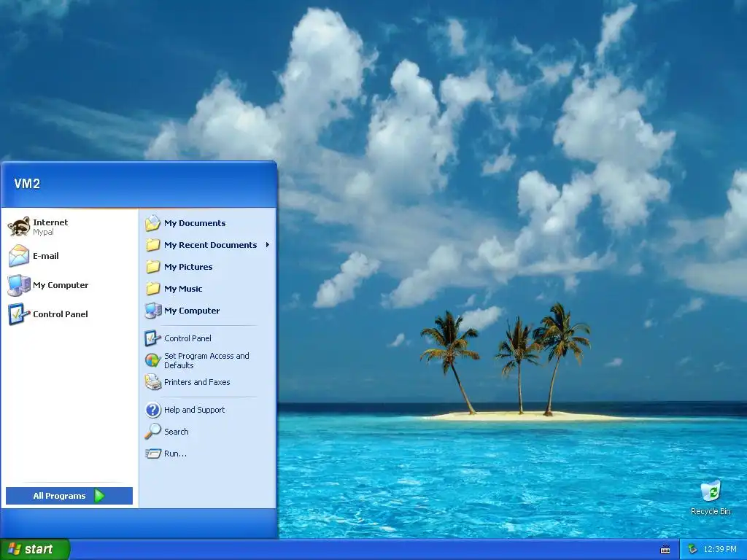The image size is (747, 560).
Task: Open Help and Support
Action: pyautogui.click(x=207, y=410)
